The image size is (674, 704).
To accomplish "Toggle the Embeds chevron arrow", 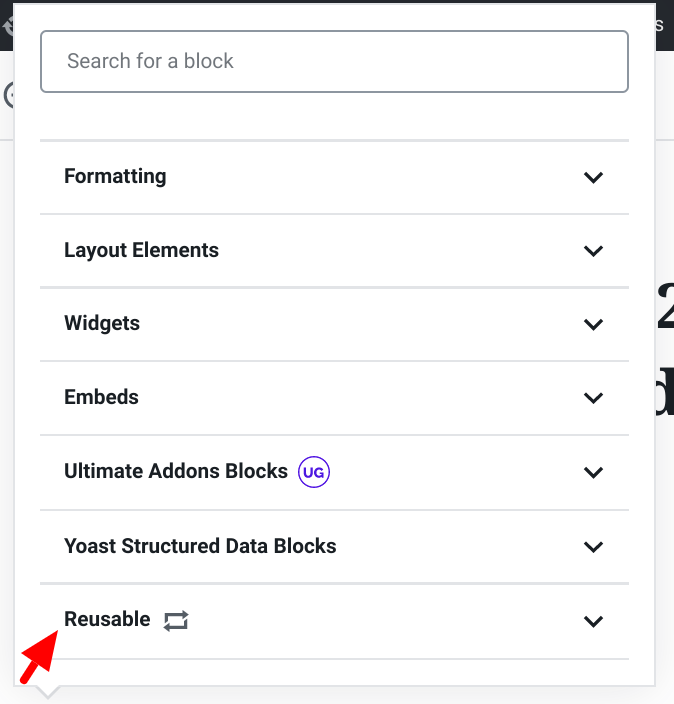I will pyautogui.click(x=593, y=398).
